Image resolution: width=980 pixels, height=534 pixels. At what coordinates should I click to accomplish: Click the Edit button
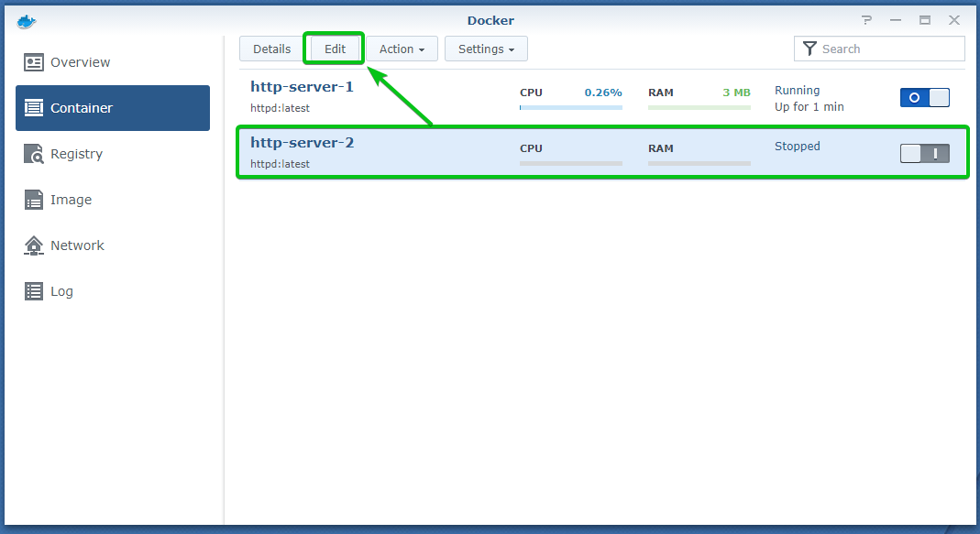335,49
